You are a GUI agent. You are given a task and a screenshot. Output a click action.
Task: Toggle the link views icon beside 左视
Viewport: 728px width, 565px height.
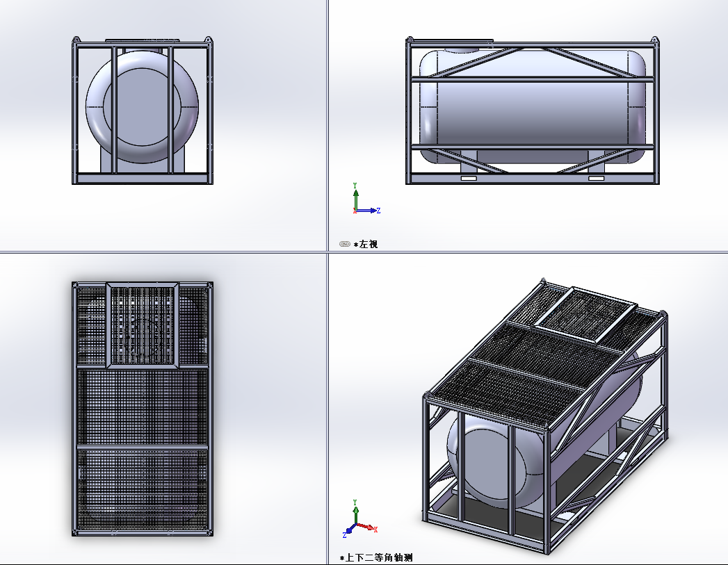coord(344,244)
